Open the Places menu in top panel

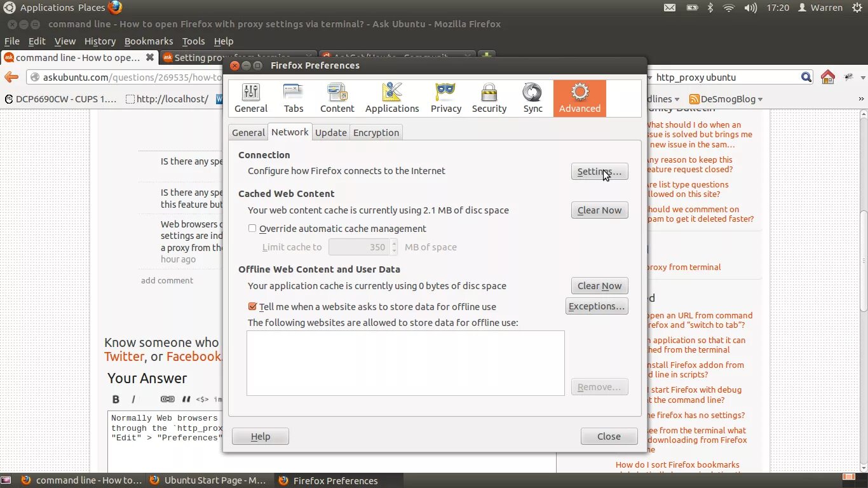point(92,8)
